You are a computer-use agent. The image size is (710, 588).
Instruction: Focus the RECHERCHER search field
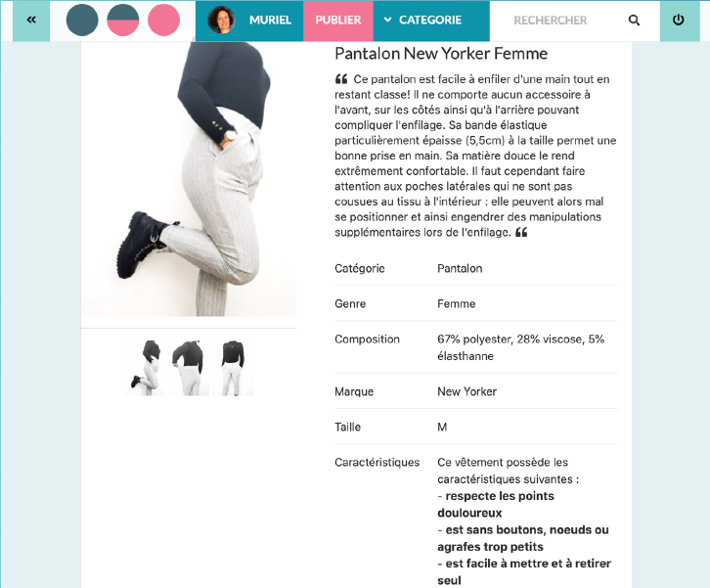[551, 21]
